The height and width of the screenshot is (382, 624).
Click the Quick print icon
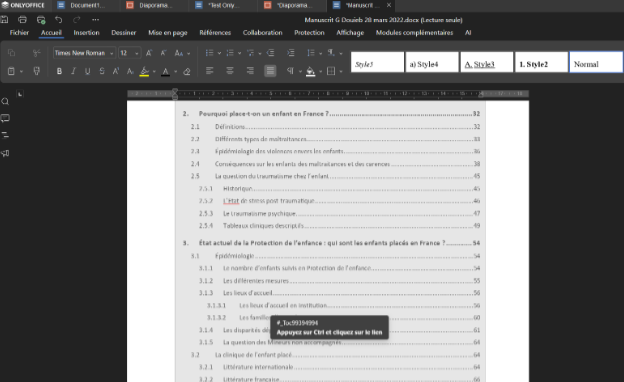pos(41,19)
